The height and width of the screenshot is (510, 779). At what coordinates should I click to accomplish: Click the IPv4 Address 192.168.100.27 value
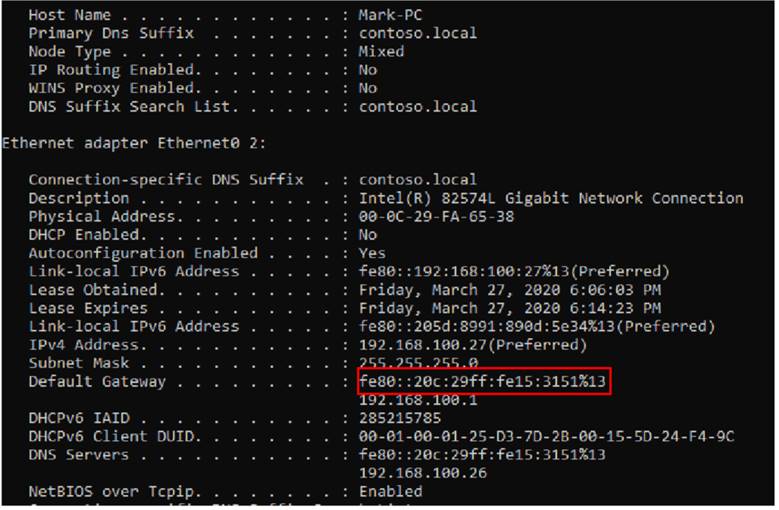[x=472, y=345]
